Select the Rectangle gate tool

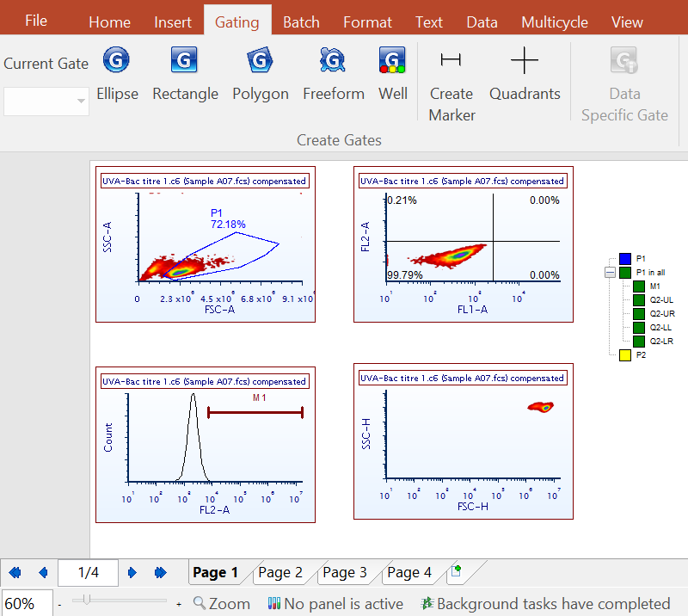pos(185,73)
